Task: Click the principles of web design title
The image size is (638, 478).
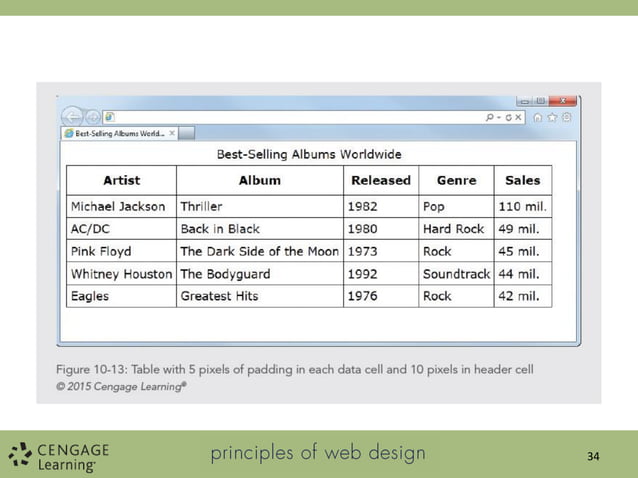Action: coord(318,454)
